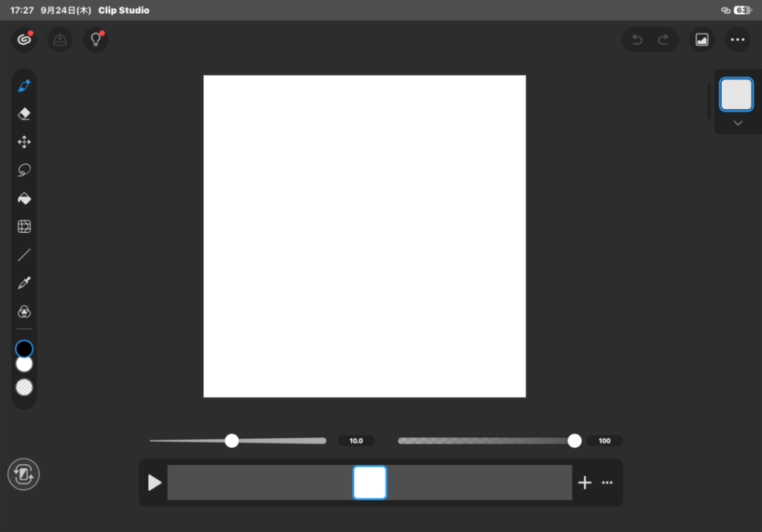This screenshot has width=762, height=532.
Task: Add a new frame with plus button
Action: point(585,482)
